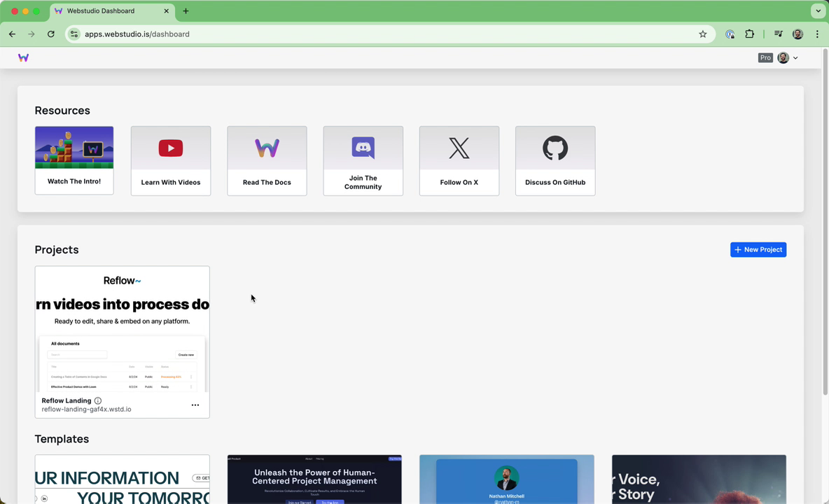Click the user avatar in app header

(783, 57)
